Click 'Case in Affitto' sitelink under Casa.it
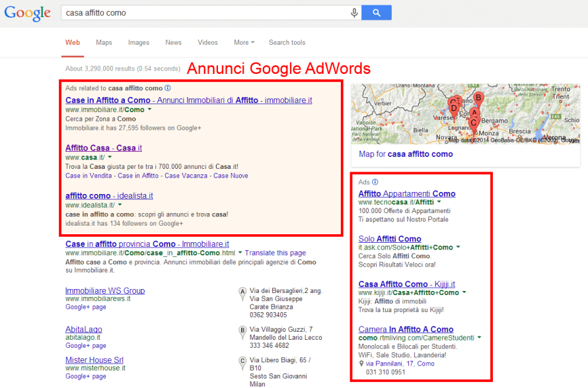Screen dimensions: 588x388 coord(138,176)
